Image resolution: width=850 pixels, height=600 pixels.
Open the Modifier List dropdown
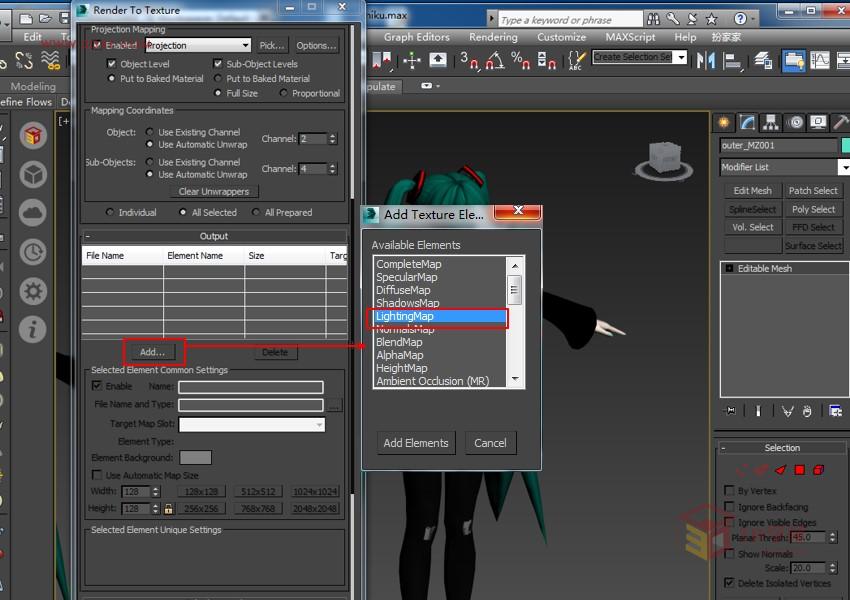tap(843, 167)
